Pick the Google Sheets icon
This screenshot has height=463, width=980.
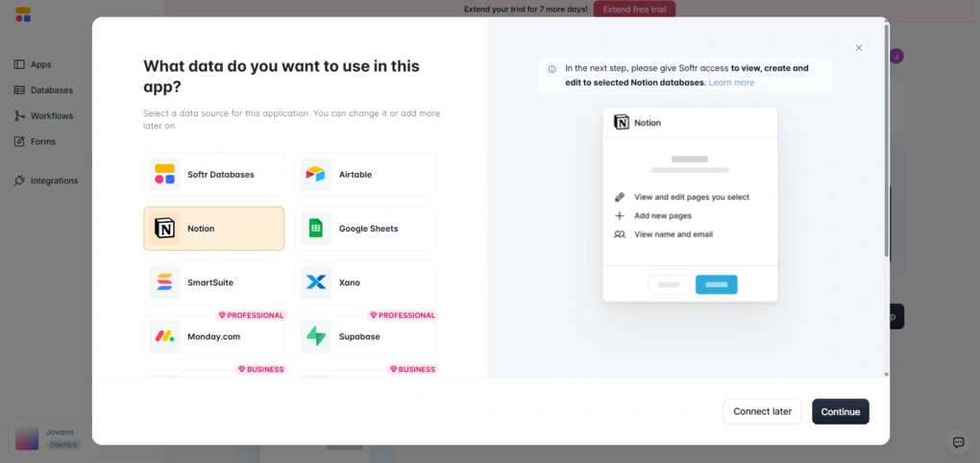[x=315, y=229]
